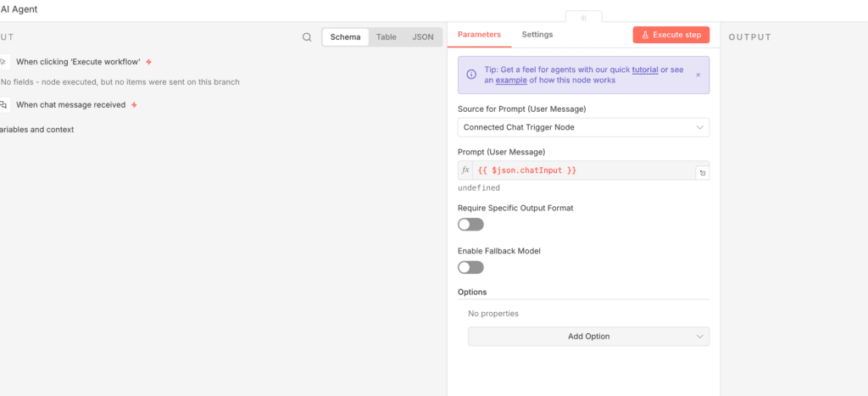Screen dimensions: 868x396
Task: Dismiss the tip banner with its X
Action: (x=698, y=75)
